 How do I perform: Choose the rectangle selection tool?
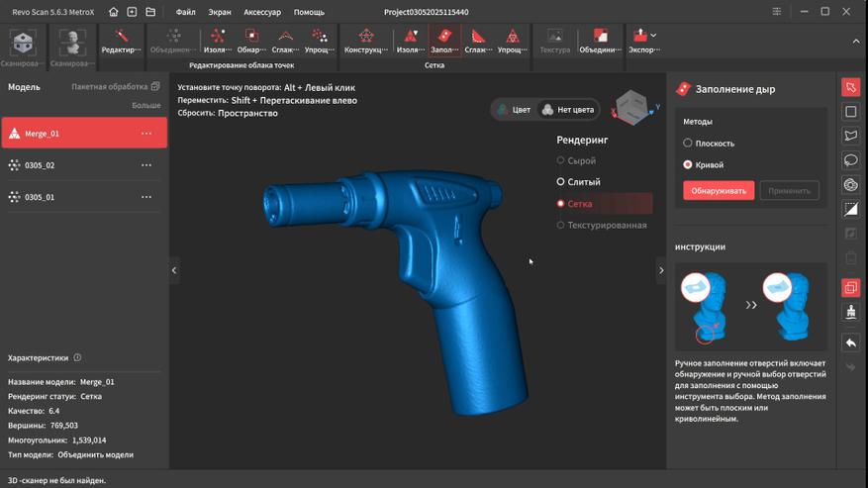pyautogui.click(x=851, y=111)
